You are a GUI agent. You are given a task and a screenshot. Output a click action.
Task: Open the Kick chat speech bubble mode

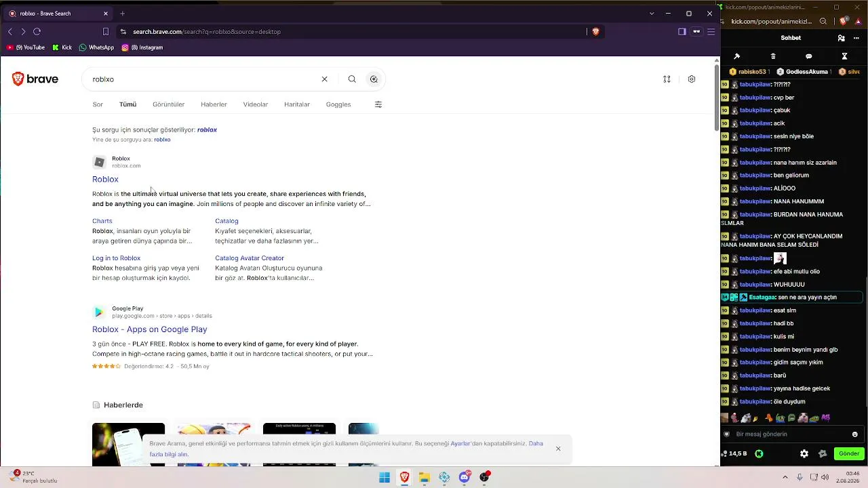809,56
